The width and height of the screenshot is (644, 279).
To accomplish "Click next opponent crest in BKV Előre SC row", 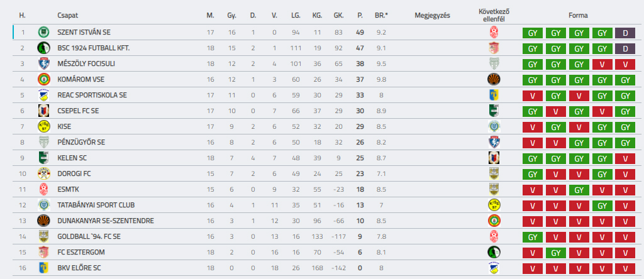I will [494, 268].
